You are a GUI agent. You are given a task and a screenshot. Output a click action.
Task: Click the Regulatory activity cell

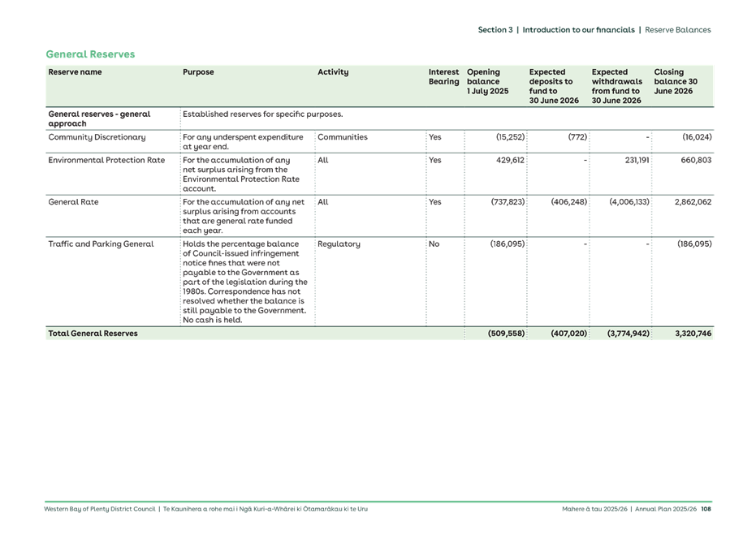point(338,244)
